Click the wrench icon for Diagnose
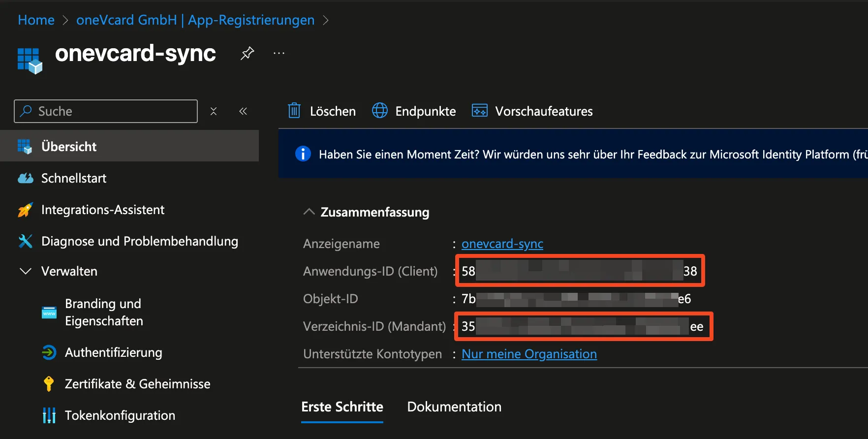868x439 pixels. 25,241
